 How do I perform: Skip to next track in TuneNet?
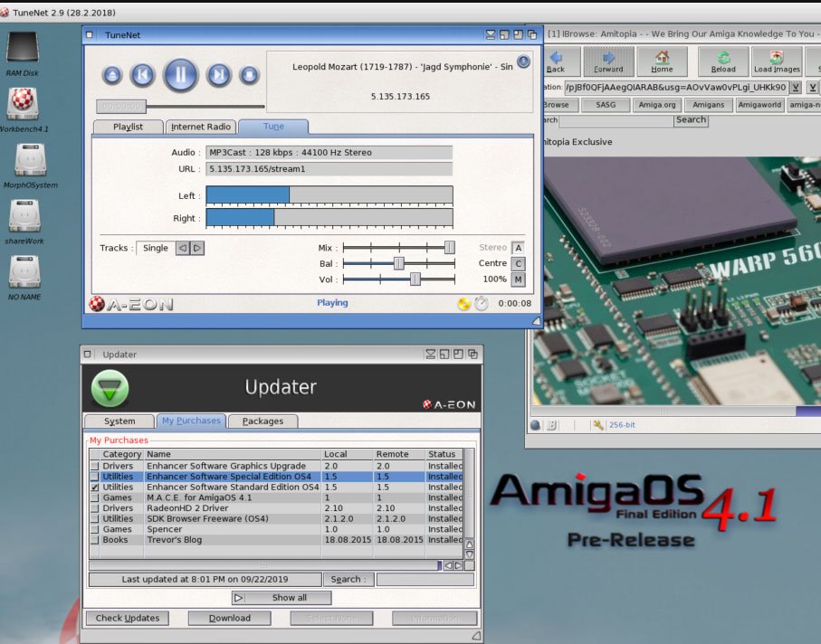(219, 75)
